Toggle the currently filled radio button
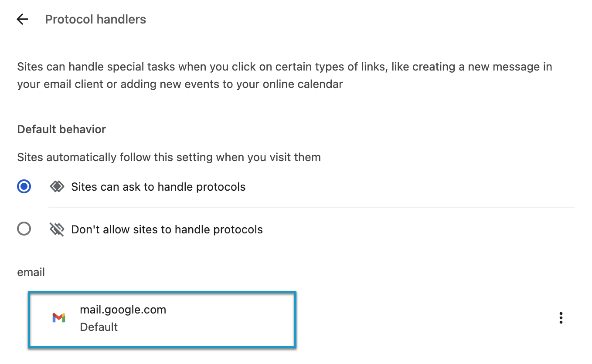 24,186
